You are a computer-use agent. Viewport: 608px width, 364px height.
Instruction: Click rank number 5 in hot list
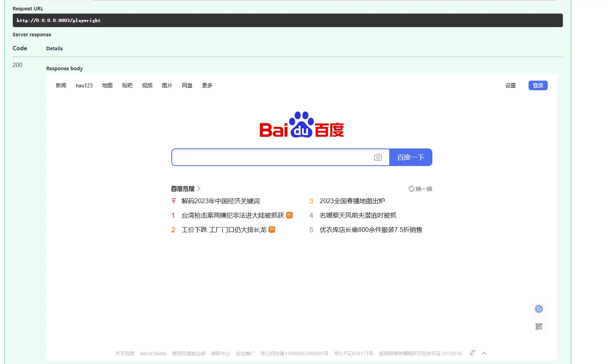pyautogui.click(x=311, y=230)
